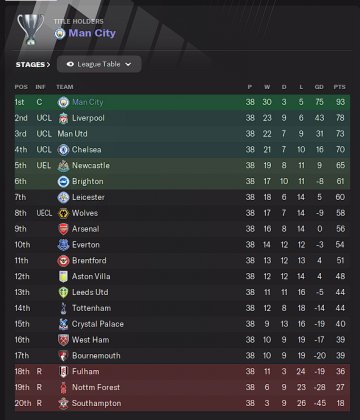Select the Man Utd table row
360x420 pixels.
click(x=182, y=134)
